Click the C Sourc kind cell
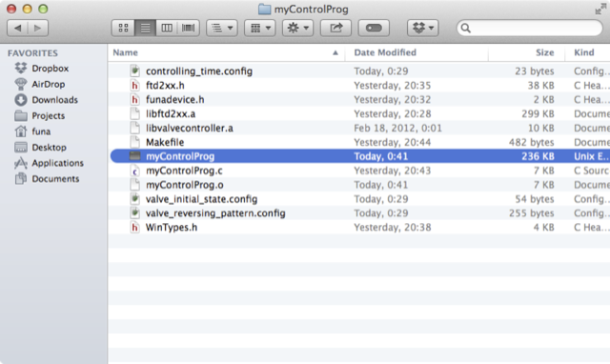This screenshot has height=364, width=610. pos(591,171)
